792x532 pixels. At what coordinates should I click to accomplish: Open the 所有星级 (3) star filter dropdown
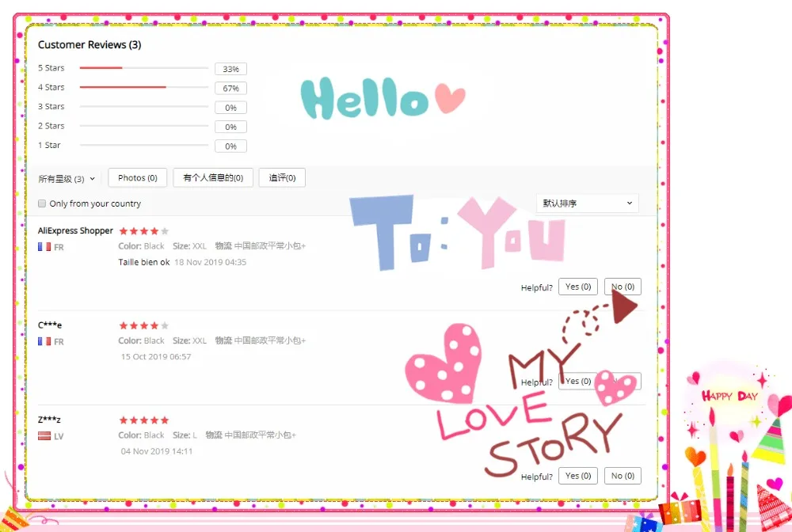(67, 179)
